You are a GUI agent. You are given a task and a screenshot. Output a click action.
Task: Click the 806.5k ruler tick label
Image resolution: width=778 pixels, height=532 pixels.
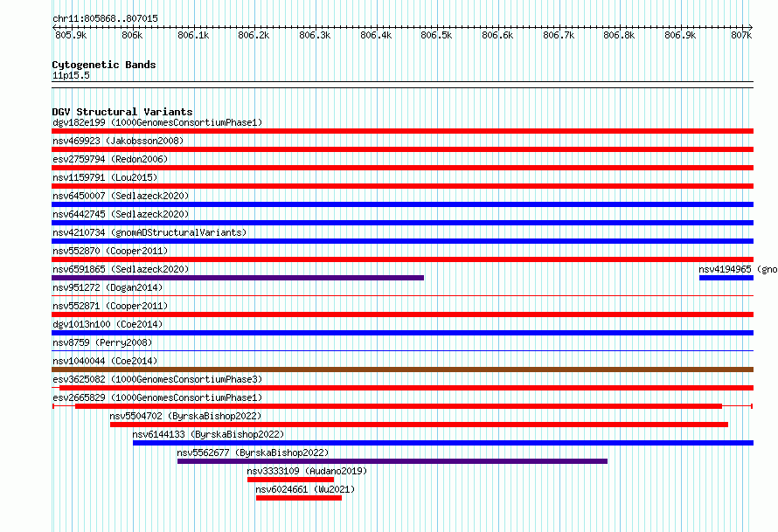[436, 35]
